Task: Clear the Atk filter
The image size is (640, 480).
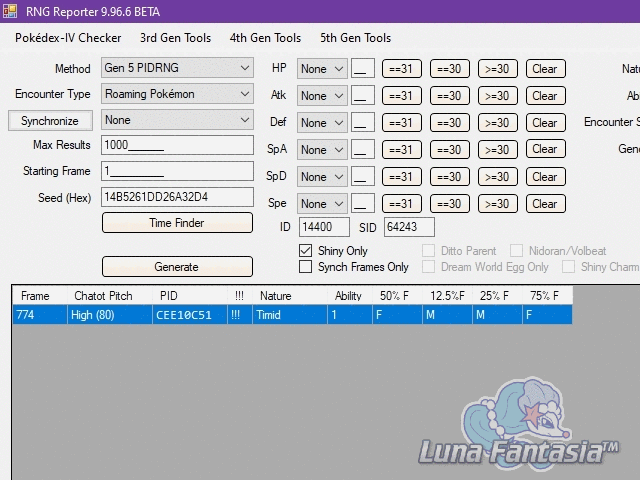Action: click(546, 96)
